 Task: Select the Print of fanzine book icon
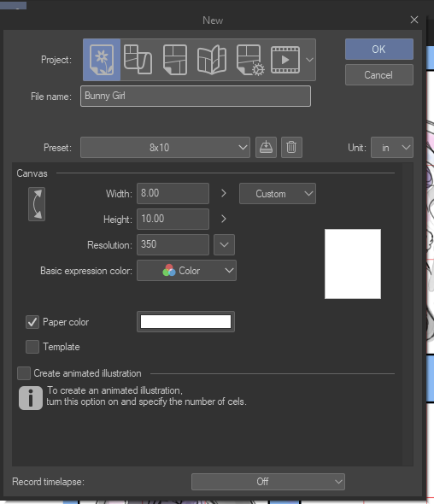tap(212, 60)
